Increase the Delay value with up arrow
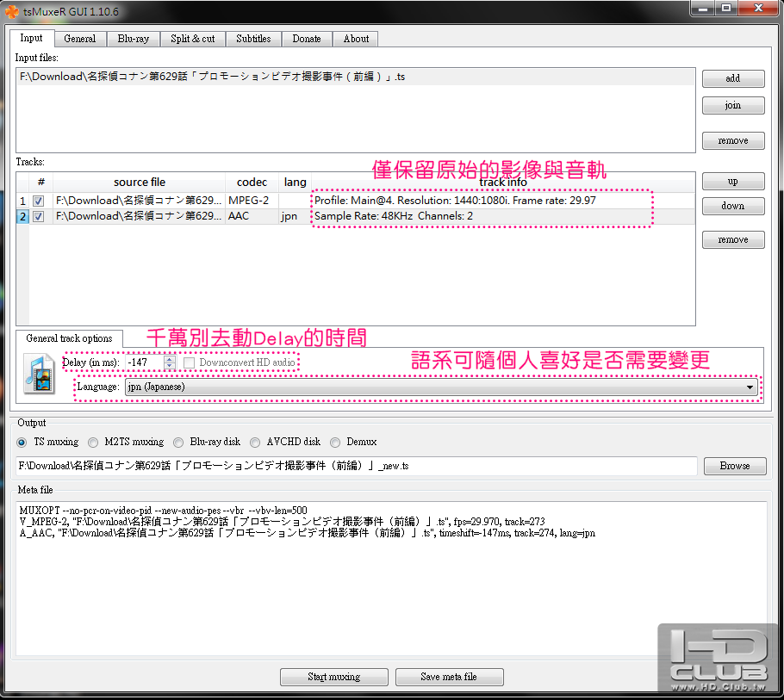784x700 pixels. click(170, 359)
